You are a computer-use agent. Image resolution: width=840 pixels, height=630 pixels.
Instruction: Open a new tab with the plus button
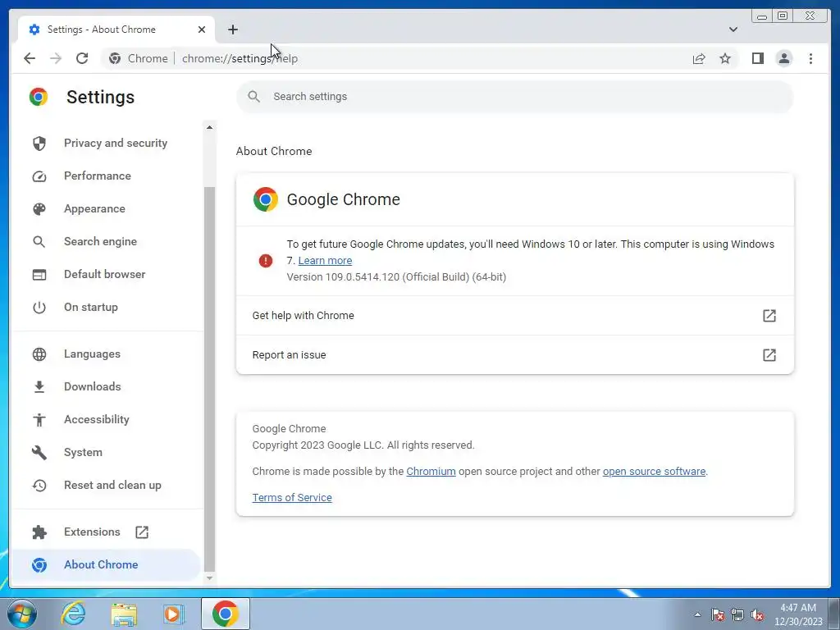232,30
